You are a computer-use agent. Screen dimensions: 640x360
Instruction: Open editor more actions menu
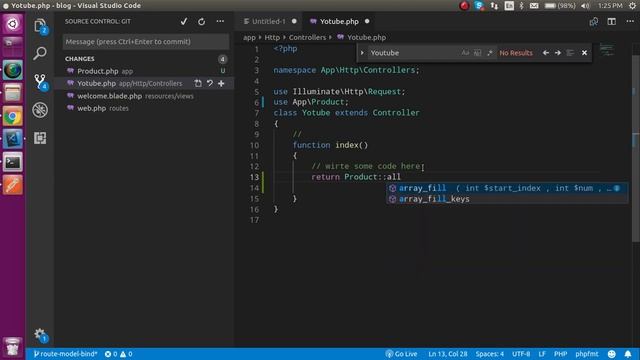(630, 21)
